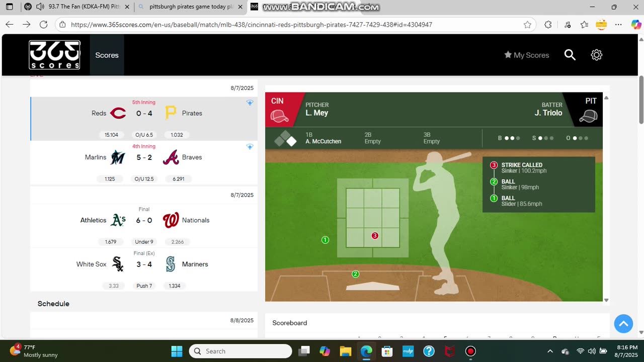The width and height of the screenshot is (644, 362).
Task: Click the address bar URL
Action: coord(252,25)
